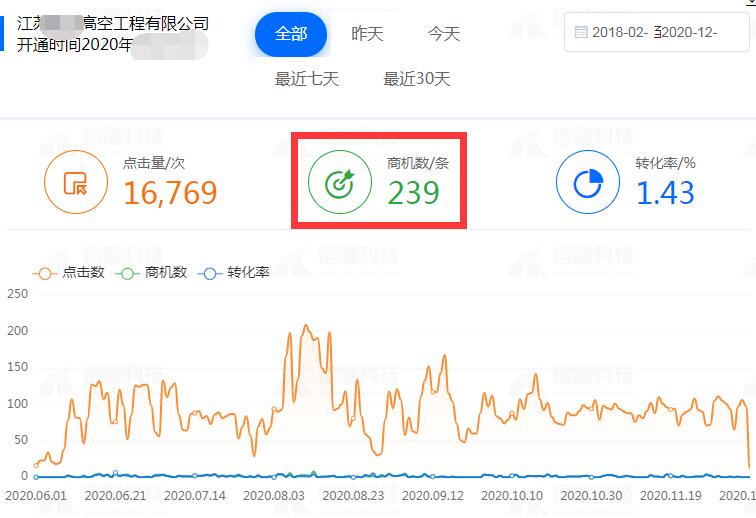Click the company name header text

(112, 24)
